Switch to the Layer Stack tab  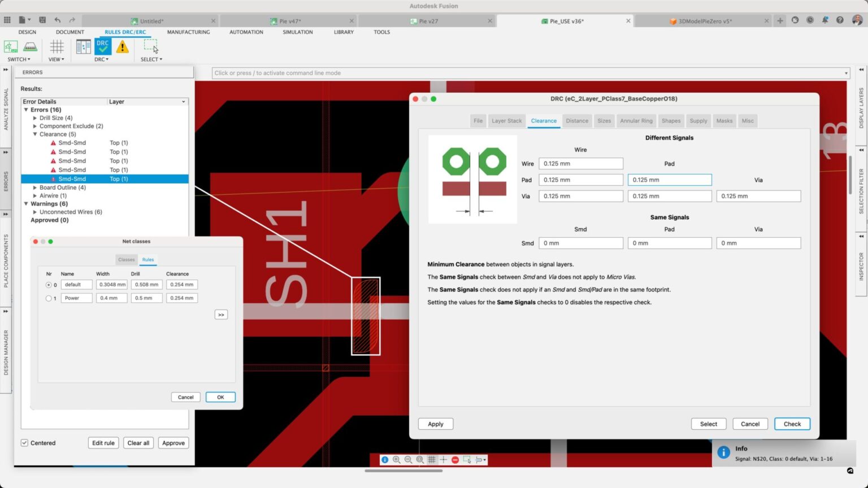coord(506,120)
